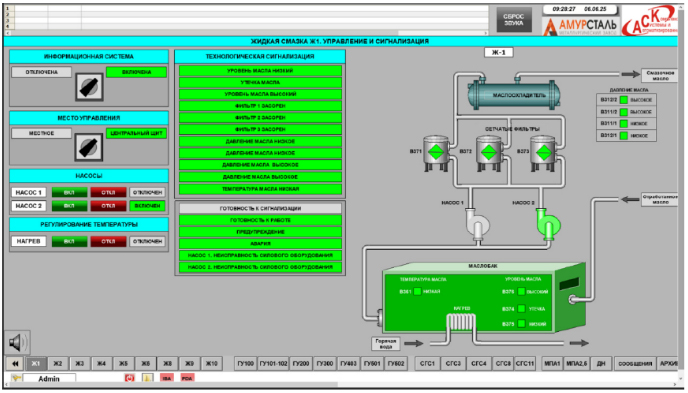Image resolution: width=688 pixels, height=393 pixels.
Task: Click the rewind back arrows button
Action: pos(15,364)
